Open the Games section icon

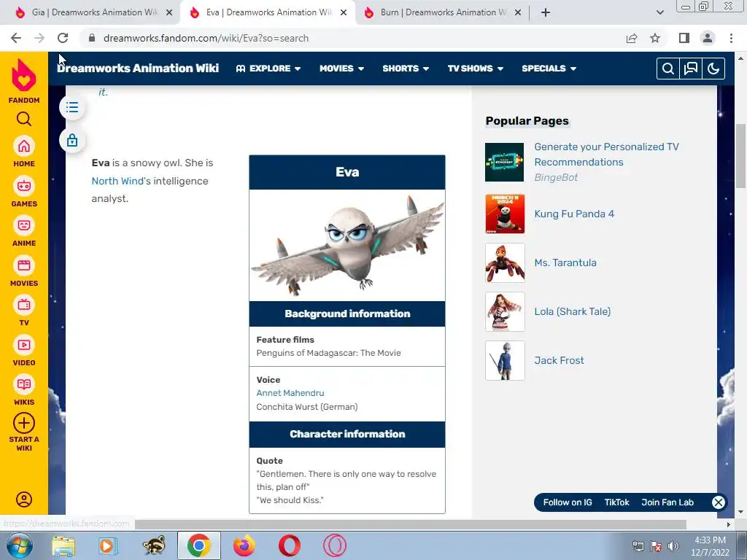[24, 186]
